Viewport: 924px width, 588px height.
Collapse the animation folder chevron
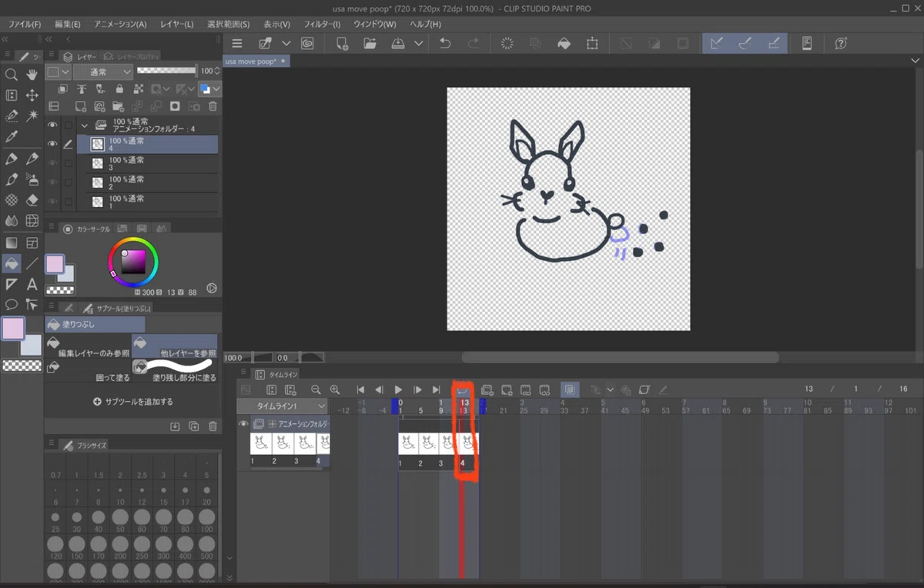[84, 125]
